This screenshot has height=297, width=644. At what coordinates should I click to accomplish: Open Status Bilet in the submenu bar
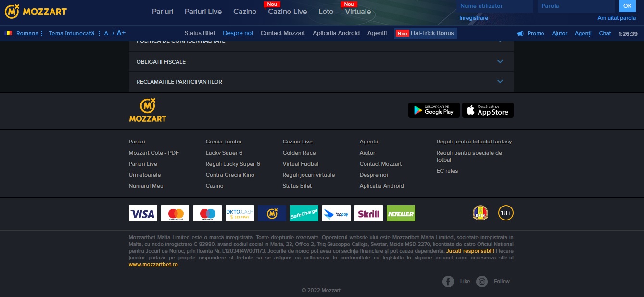click(200, 33)
